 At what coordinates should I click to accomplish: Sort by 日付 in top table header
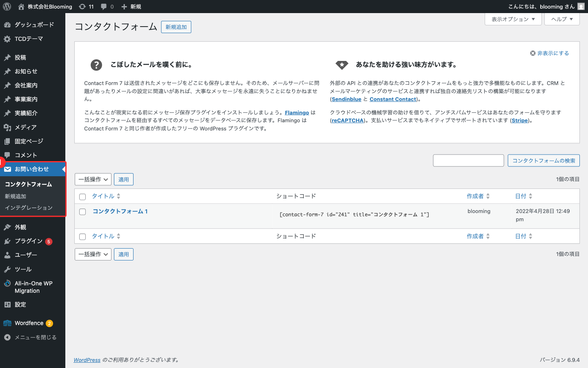[524, 196]
